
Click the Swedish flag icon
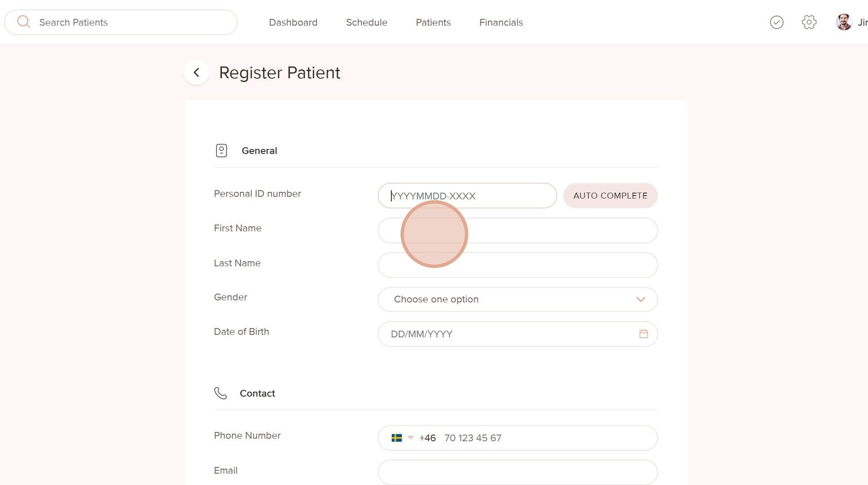pos(396,438)
